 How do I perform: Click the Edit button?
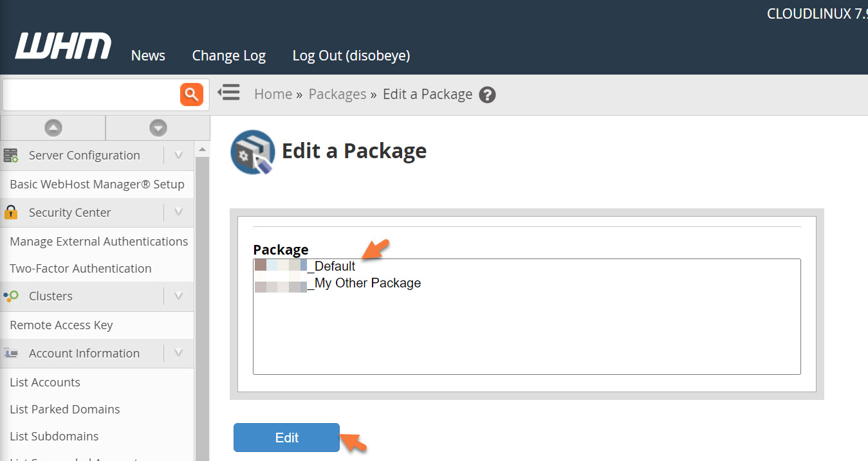coord(286,437)
